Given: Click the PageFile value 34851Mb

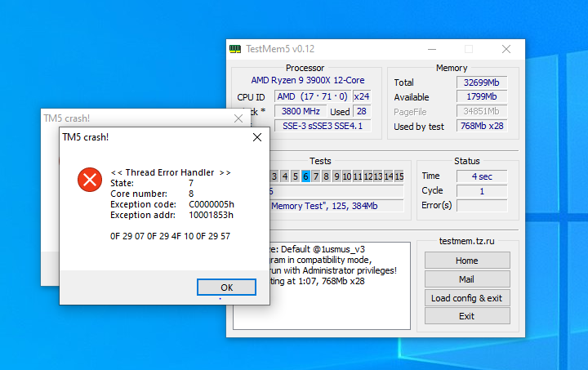Looking at the screenshot, I should pos(482,111).
